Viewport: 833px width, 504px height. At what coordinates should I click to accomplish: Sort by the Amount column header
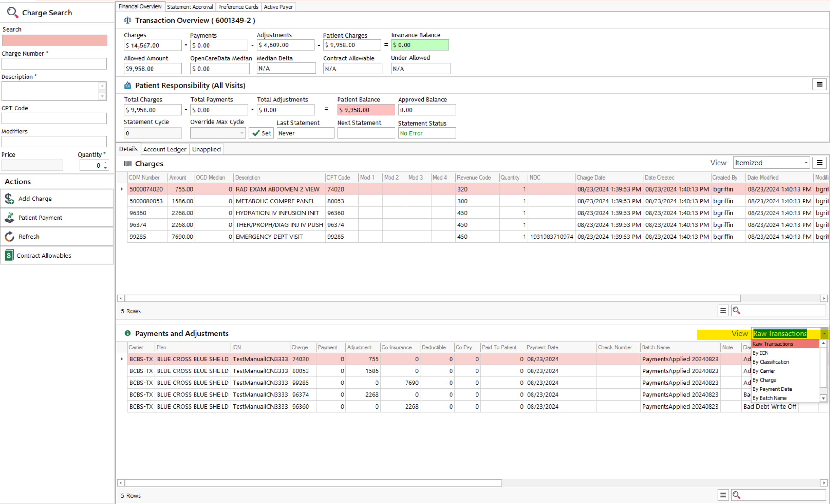(x=182, y=178)
